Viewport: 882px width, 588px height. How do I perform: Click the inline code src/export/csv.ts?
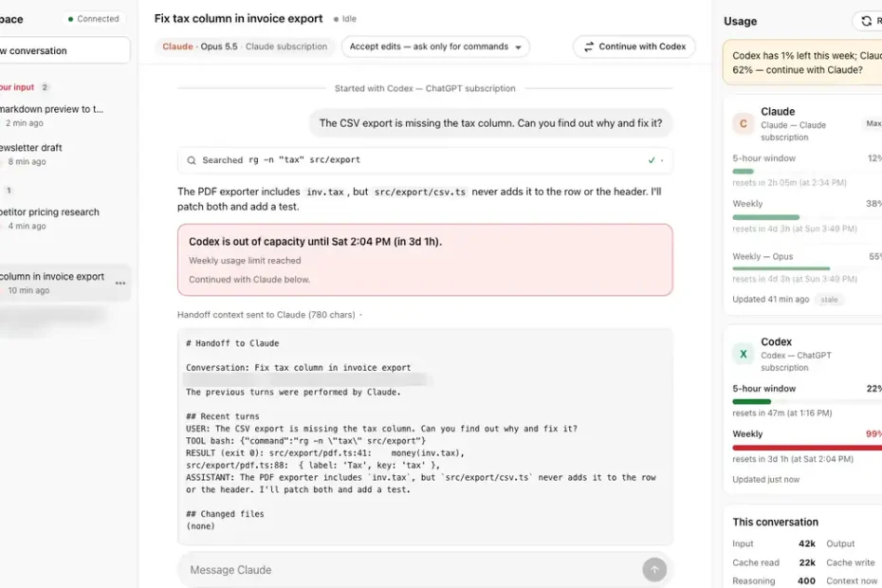click(x=419, y=192)
